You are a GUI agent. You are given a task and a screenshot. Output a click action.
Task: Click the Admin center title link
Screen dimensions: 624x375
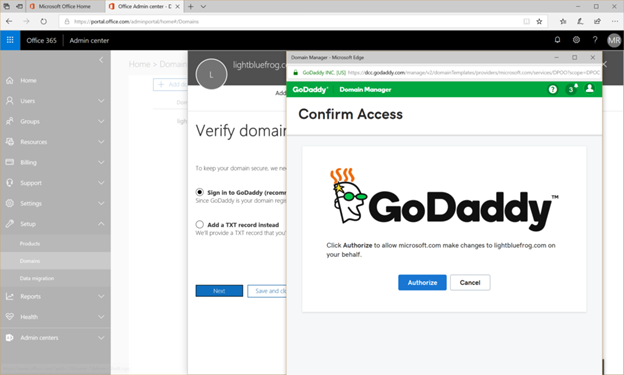point(89,40)
